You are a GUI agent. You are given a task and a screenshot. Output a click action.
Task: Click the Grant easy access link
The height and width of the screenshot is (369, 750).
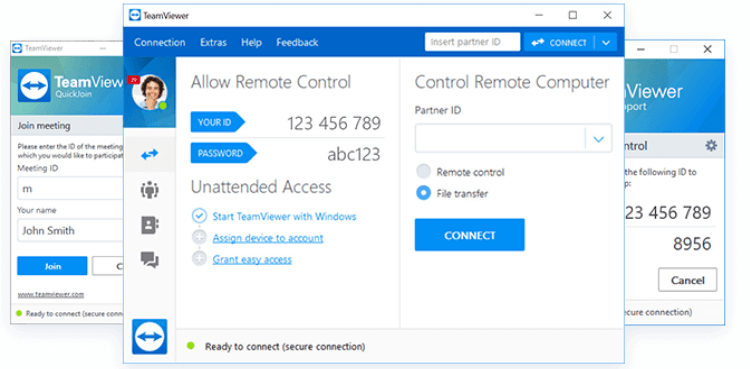point(252,259)
